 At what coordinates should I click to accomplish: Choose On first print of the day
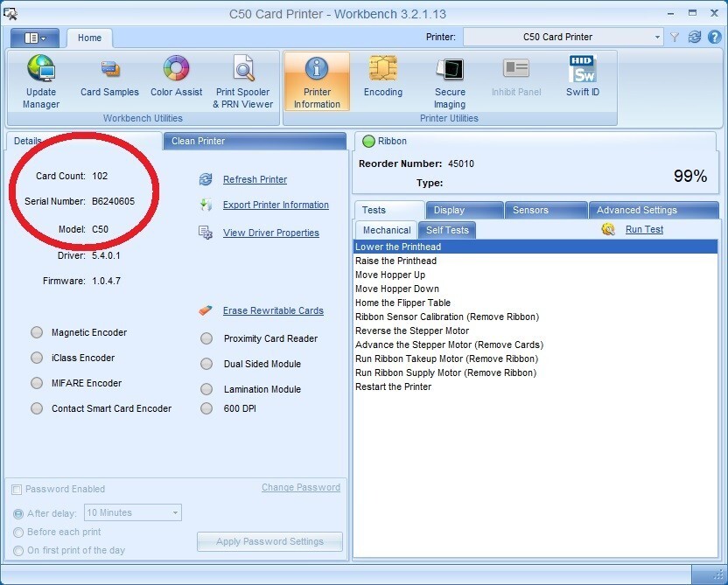(18, 550)
